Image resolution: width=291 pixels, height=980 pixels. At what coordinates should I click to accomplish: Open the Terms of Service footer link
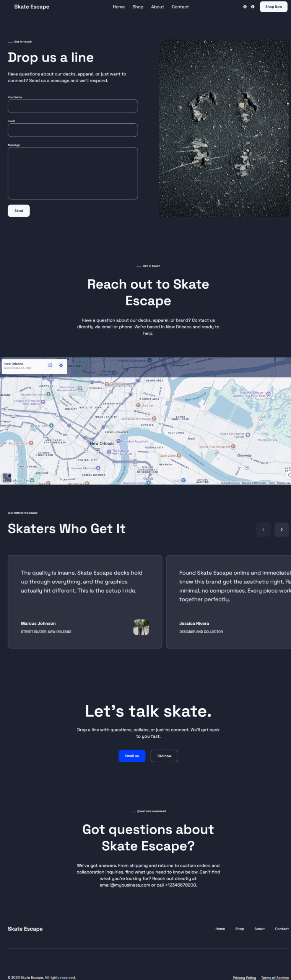coord(275,978)
